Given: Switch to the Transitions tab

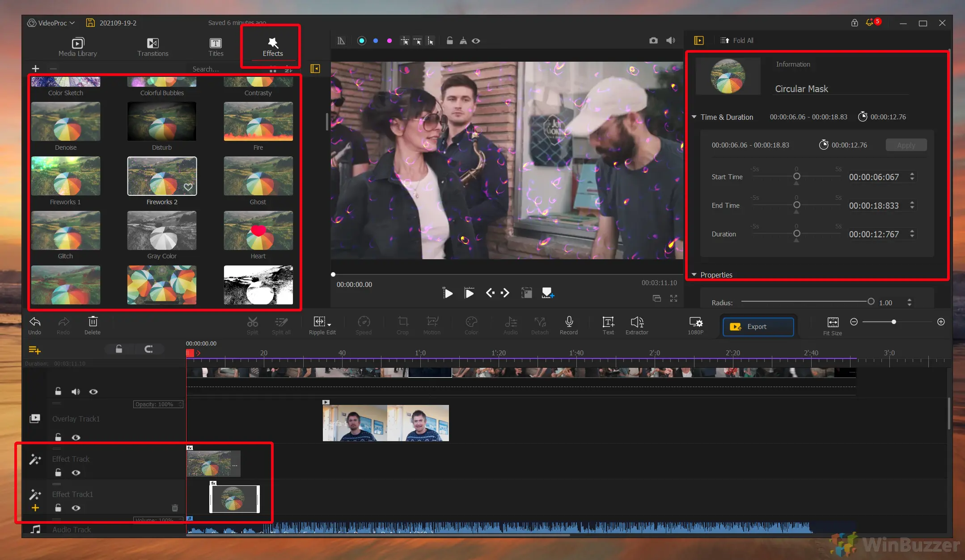Looking at the screenshot, I should tap(152, 46).
